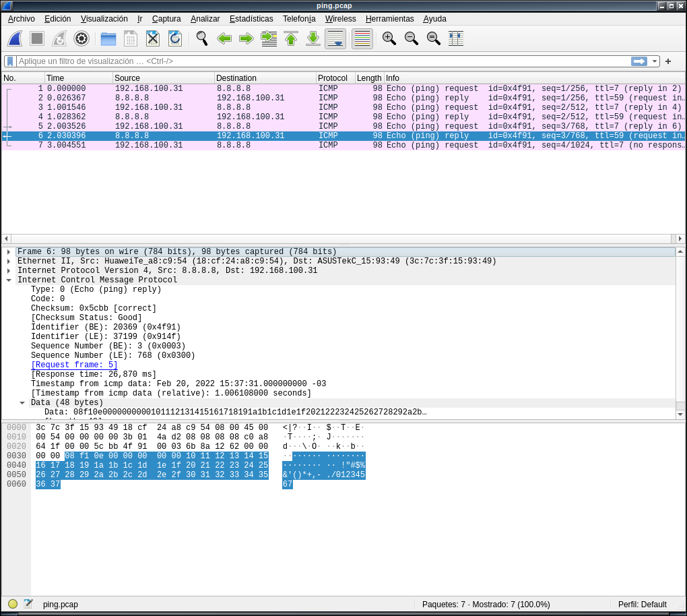Restart the current capture
This screenshot has height=616, width=687.
(59, 38)
